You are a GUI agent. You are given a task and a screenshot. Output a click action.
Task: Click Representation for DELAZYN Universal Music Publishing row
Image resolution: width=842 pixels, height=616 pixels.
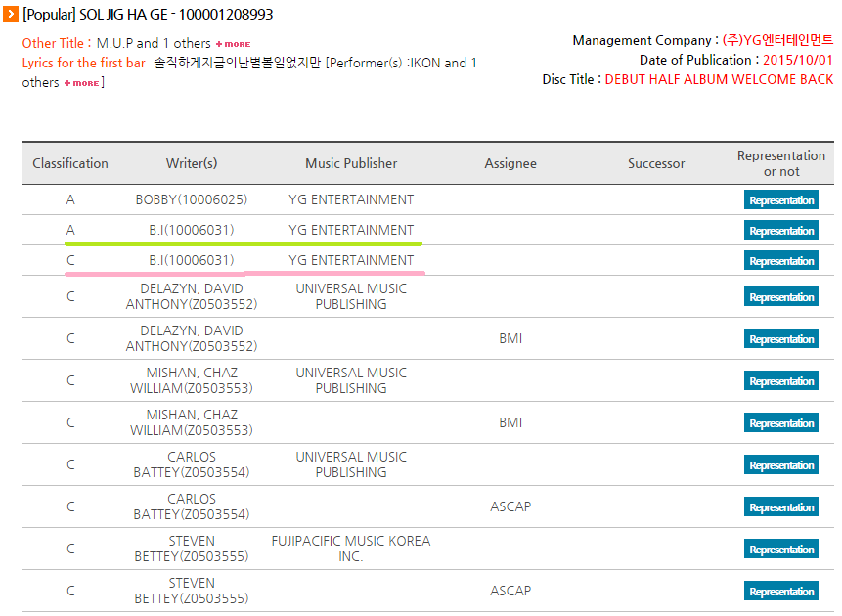(780, 296)
